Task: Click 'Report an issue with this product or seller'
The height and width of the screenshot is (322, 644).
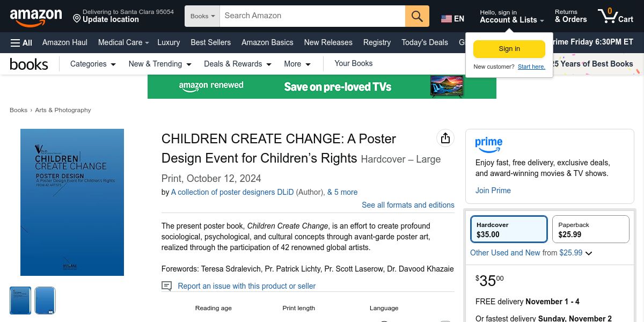Action: point(247,286)
